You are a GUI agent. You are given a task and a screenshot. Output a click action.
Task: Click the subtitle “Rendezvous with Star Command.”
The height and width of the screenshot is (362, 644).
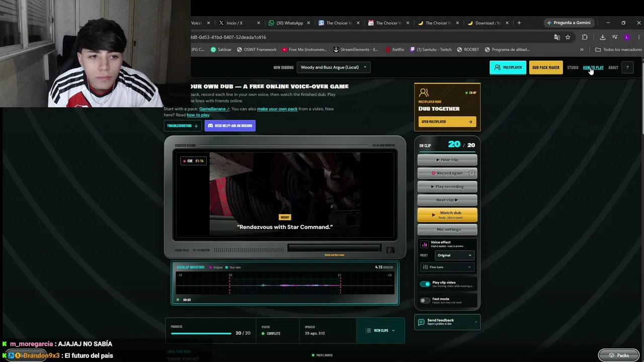285,227
